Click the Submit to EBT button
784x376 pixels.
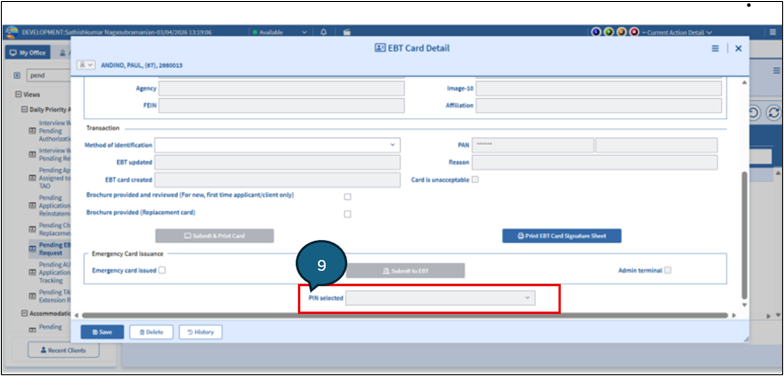click(406, 270)
